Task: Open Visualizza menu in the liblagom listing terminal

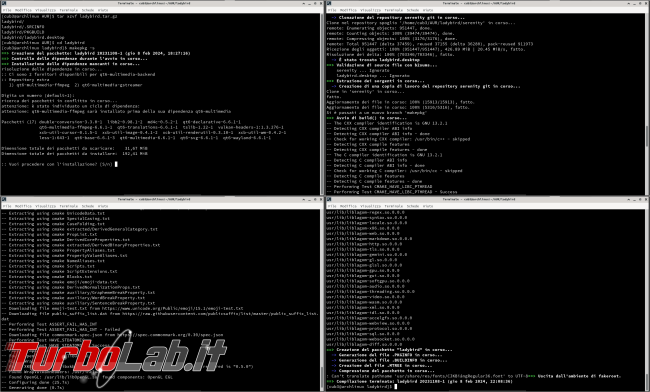Action: click(371, 206)
